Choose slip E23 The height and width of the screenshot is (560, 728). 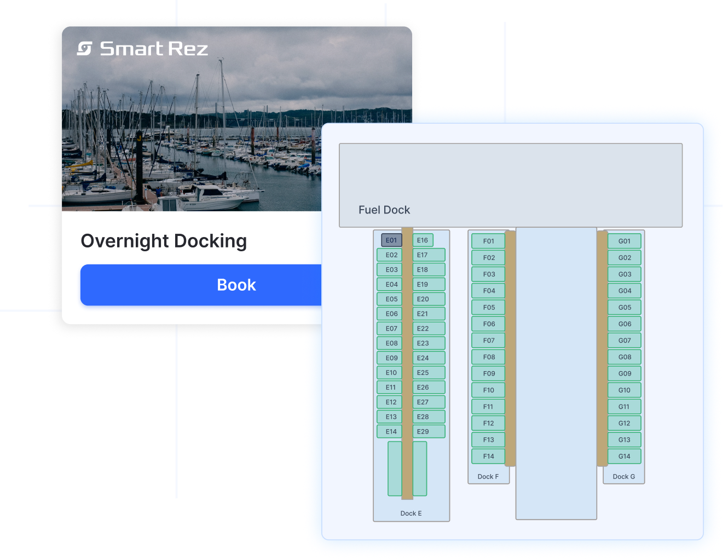coord(429,344)
